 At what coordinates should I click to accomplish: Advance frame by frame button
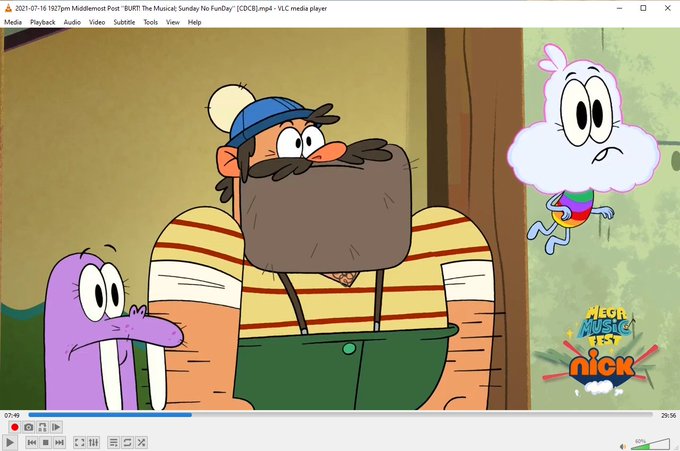56,427
